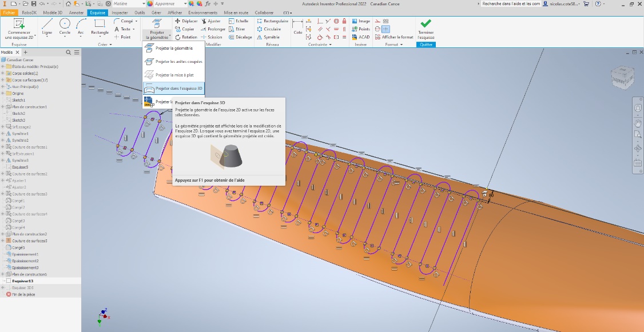Click in the help search field
This screenshot has width=644, height=332.
pyautogui.click(x=511, y=3)
